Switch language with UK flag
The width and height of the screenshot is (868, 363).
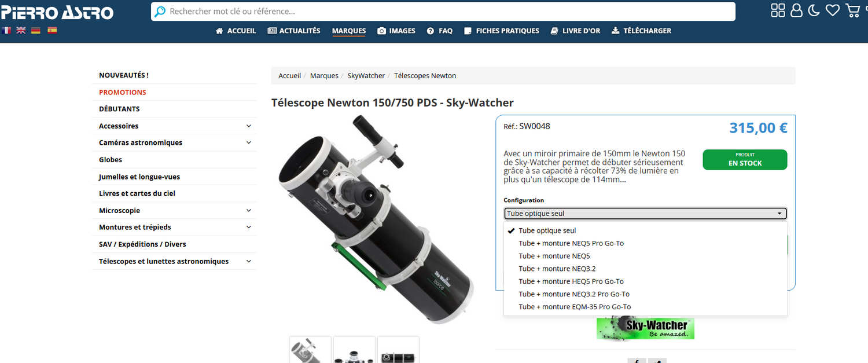pos(21,31)
